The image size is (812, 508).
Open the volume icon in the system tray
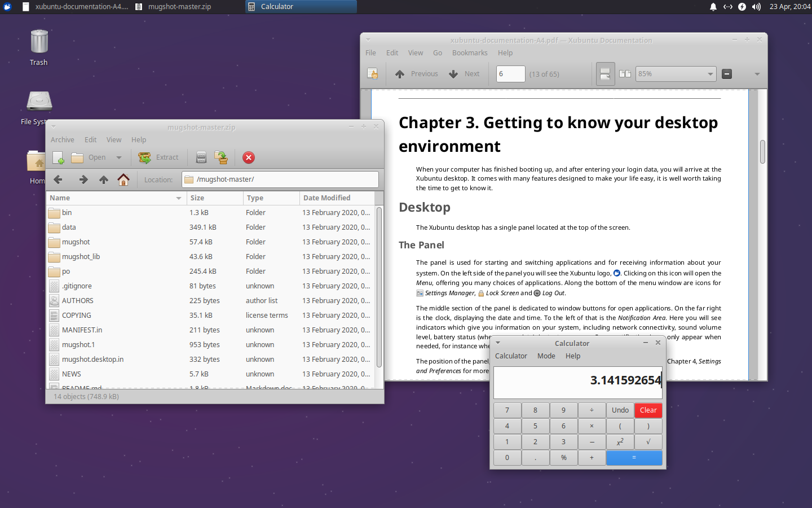[755, 7]
